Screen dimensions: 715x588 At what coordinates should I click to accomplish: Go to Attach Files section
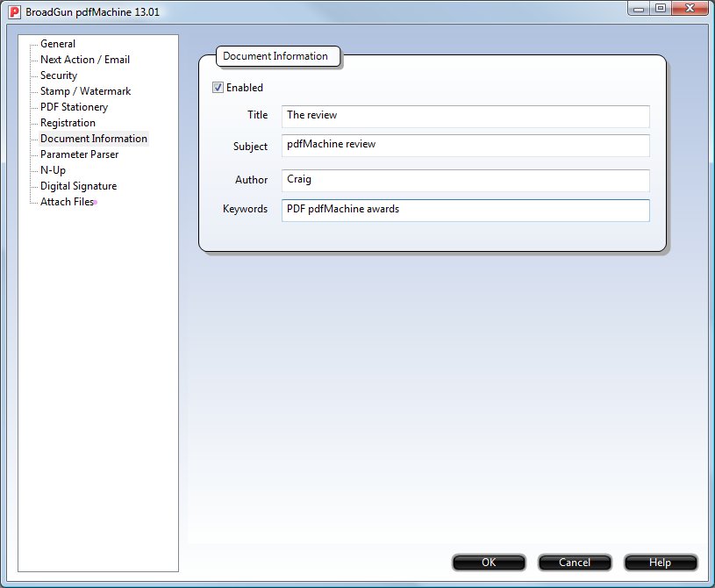click(x=67, y=202)
